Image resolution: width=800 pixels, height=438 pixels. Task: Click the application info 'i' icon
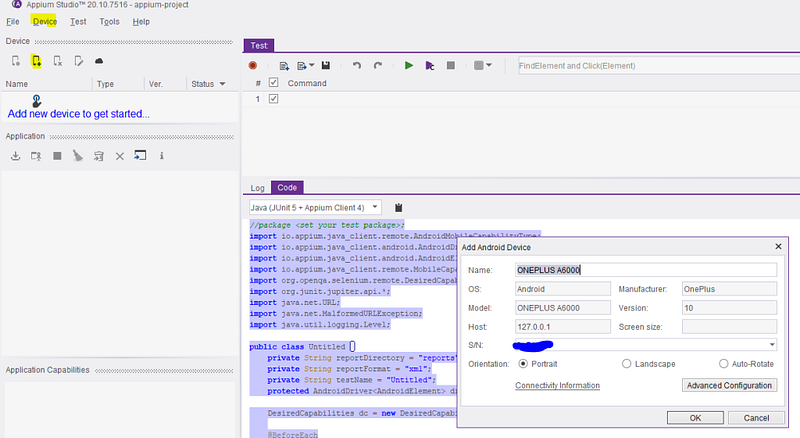tap(161, 156)
